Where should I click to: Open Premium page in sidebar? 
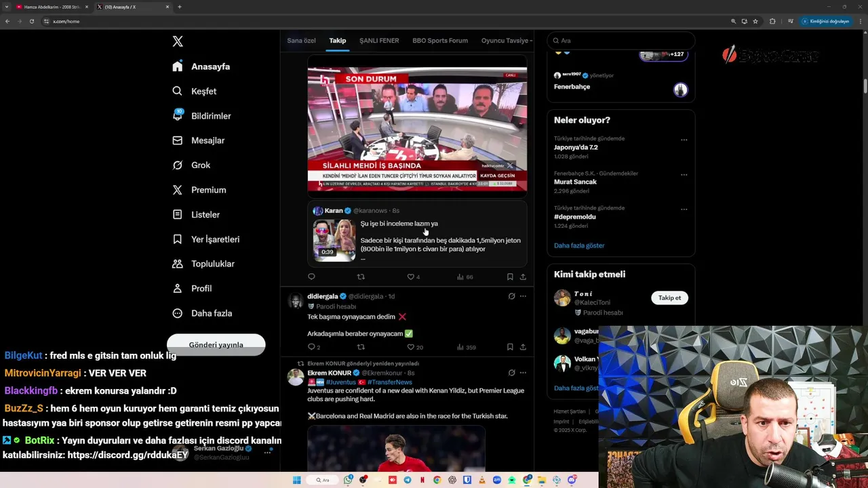[x=199, y=190]
